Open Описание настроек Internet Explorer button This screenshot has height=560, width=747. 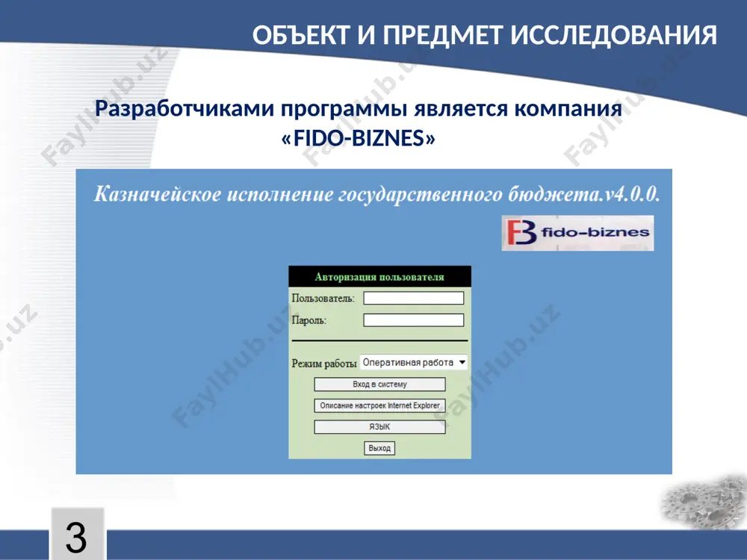pyautogui.click(x=379, y=405)
